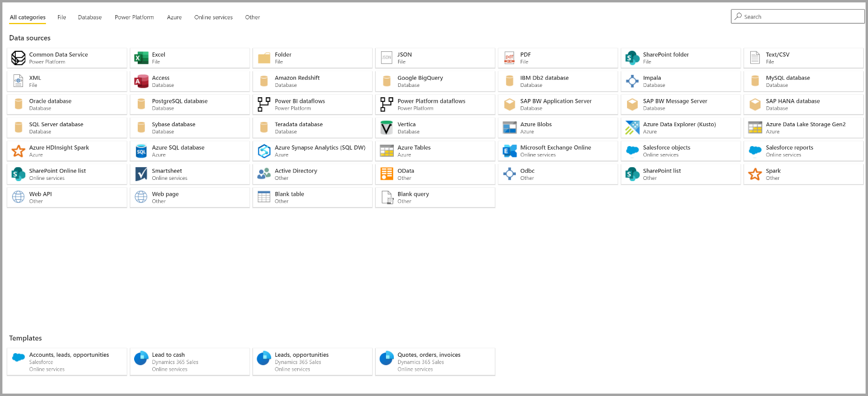The image size is (868, 396).
Task: Click the Excel data source icon
Action: click(141, 58)
